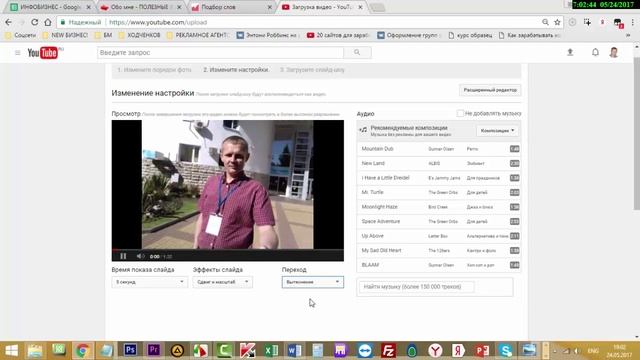
Task: Seek on the preview video progress bar
Action: [228, 249]
